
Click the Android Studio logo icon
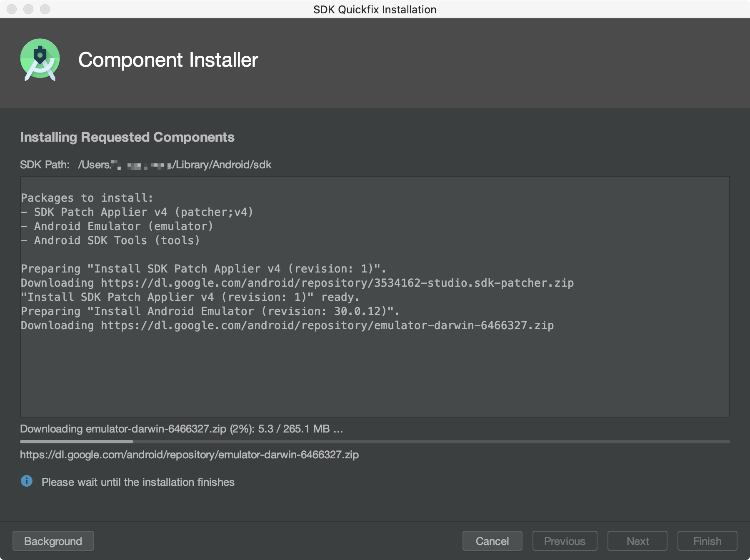point(40,60)
